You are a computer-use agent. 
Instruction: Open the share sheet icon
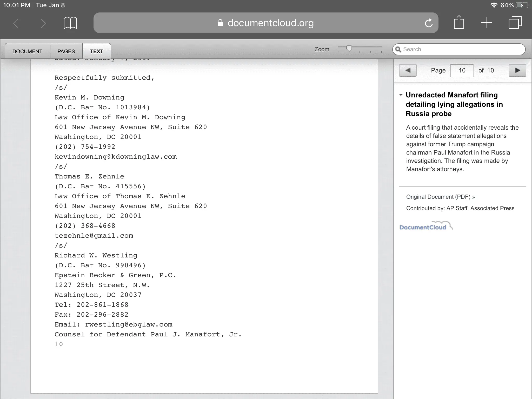pos(459,23)
